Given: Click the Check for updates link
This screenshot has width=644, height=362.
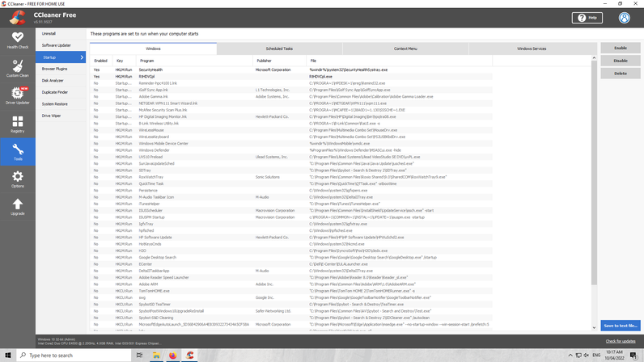Looking at the screenshot, I should pos(621,341).
